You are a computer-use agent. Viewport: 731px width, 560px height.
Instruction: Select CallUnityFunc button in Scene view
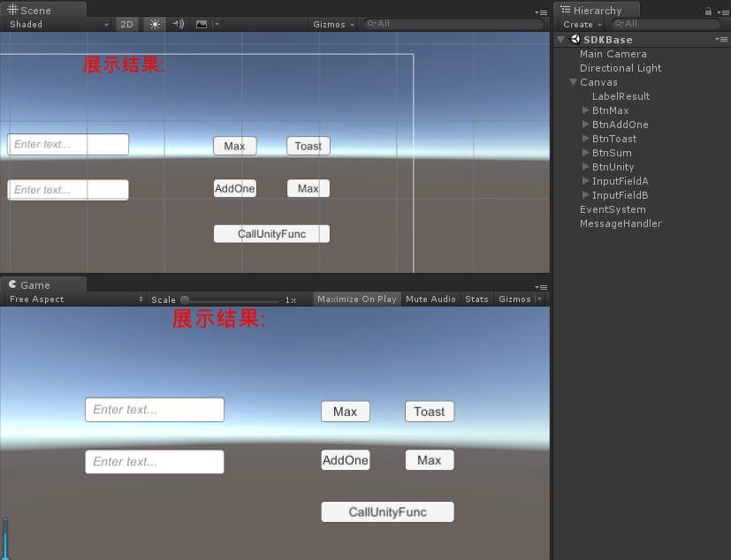[271, 234]
